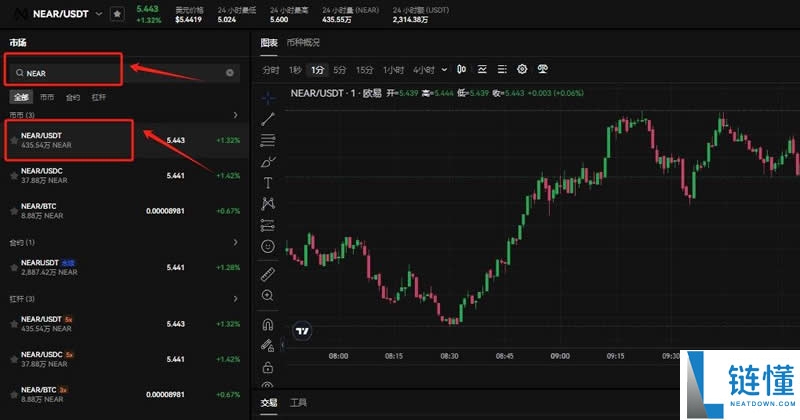800x420 pixels.
Task: Open NEARUSDT perpetual contract row
Action: [x=124, y=267]
